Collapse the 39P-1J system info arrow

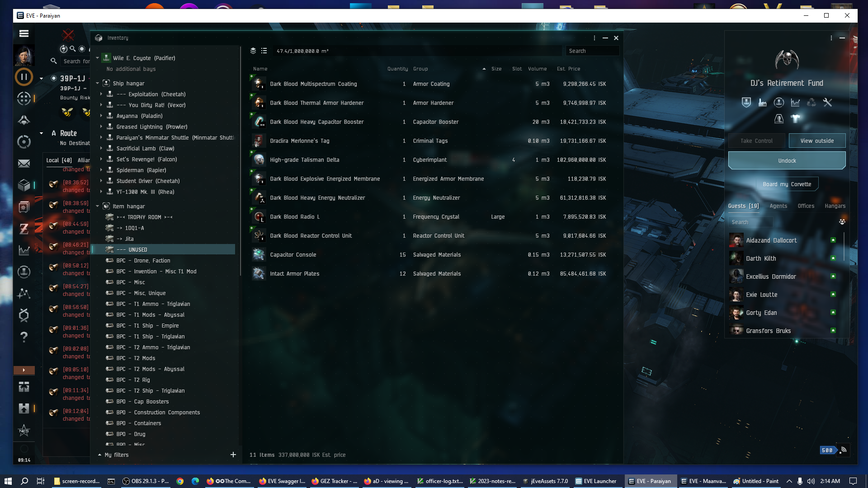[41, 78]
